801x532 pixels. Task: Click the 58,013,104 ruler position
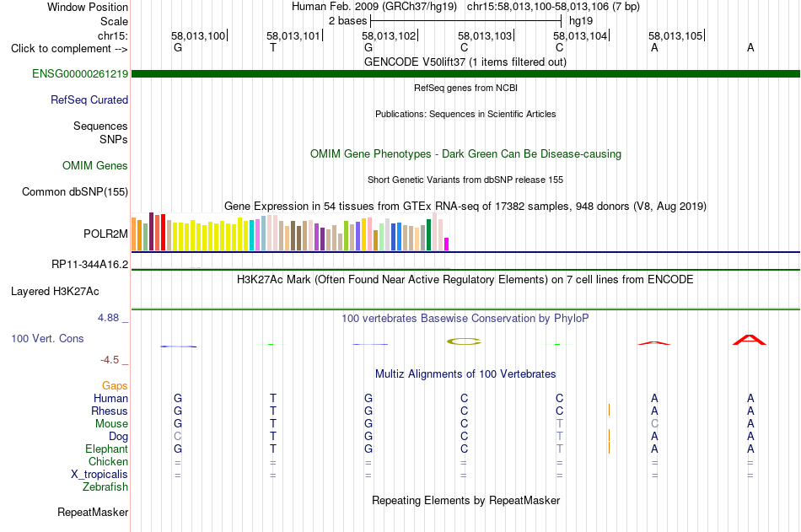[580, 35]
